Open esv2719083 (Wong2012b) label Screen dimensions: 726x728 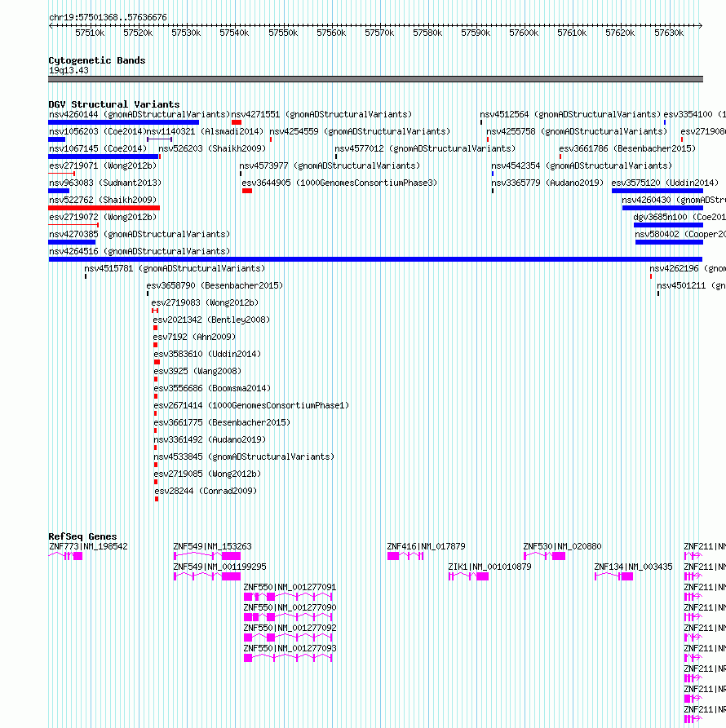pos(205,302)
